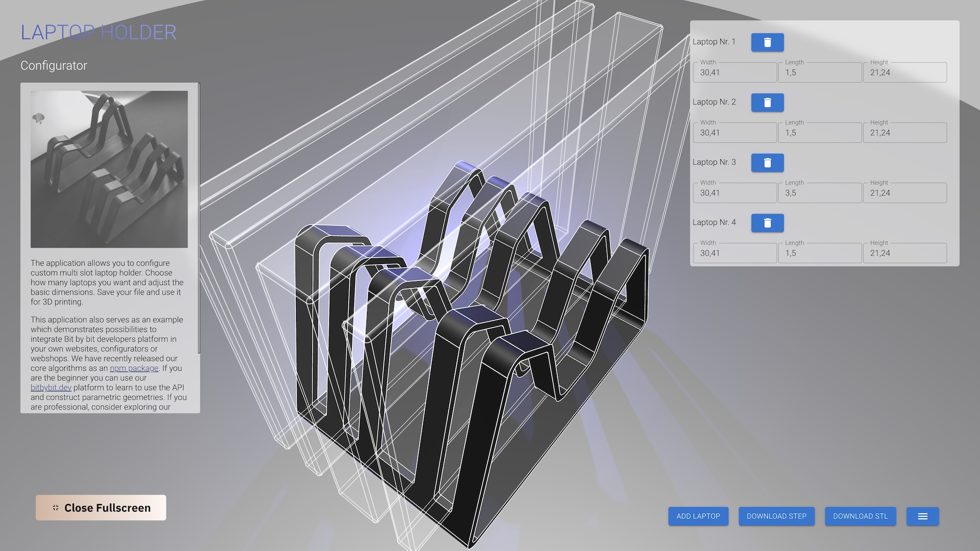Open the bitbybit.dev link
This screenshot has width=980, height=551.
51,388
